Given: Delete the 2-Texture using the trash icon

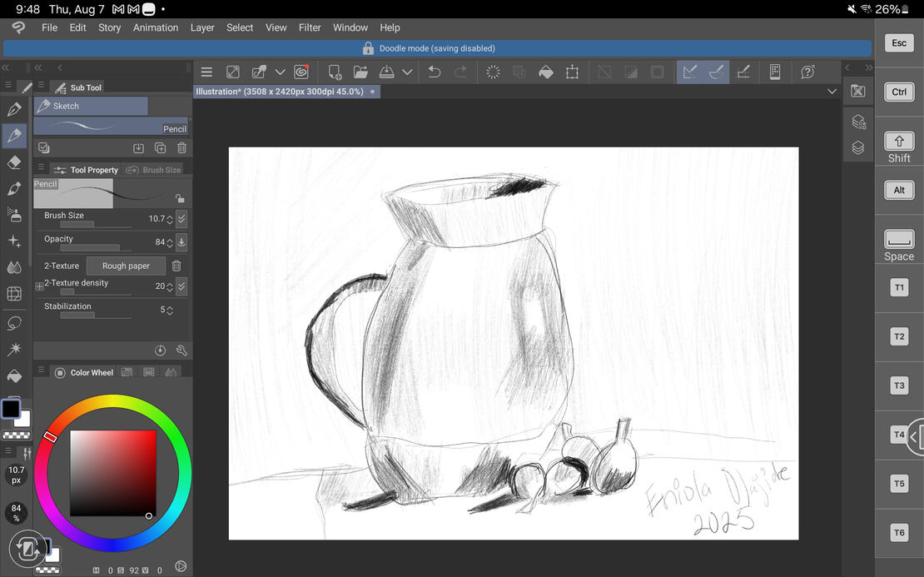Looking at the screenshot, I should click(176, 266).
